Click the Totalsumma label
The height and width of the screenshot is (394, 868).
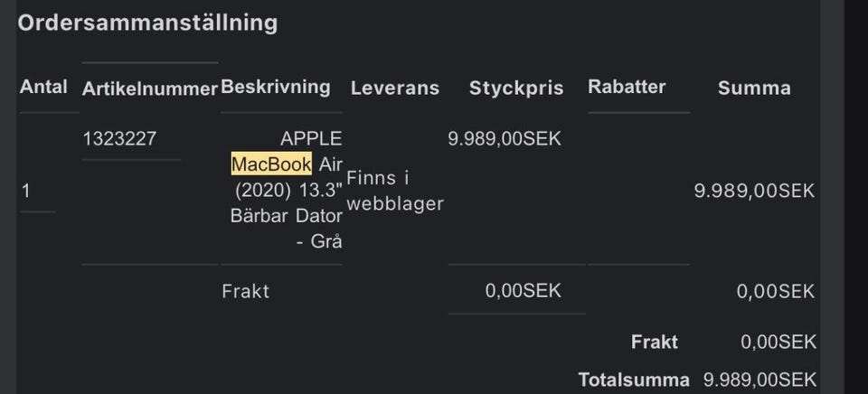click(634, 380)
